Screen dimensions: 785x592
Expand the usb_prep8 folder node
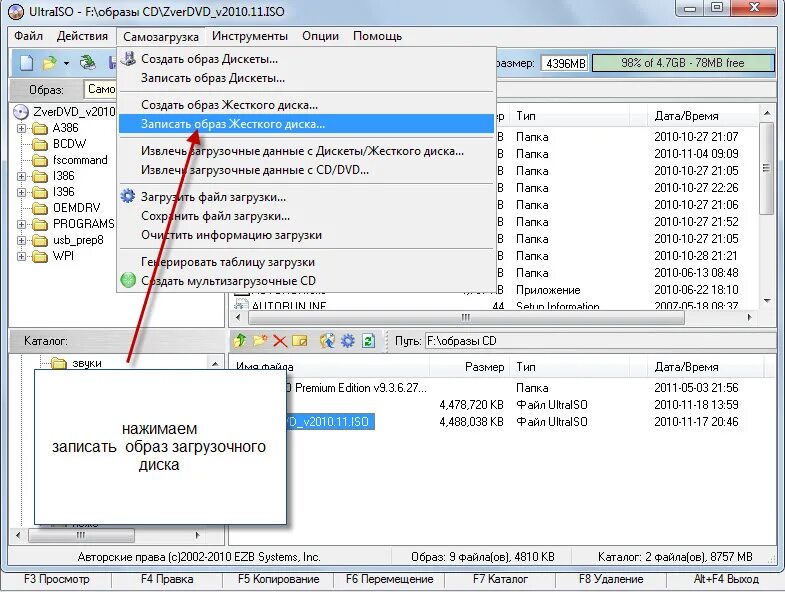point(21,240)
